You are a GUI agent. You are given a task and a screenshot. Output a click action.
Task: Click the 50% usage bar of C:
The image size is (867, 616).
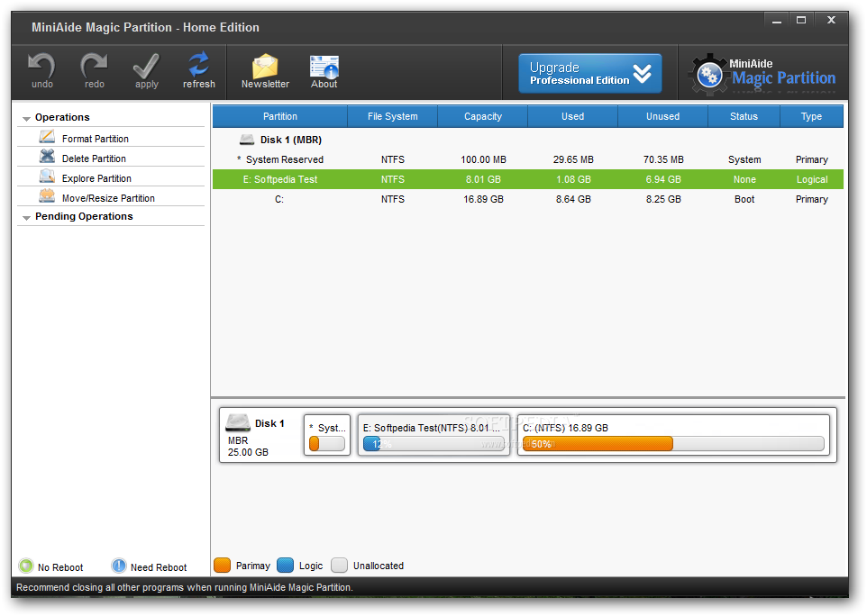(x=673, y=444)
